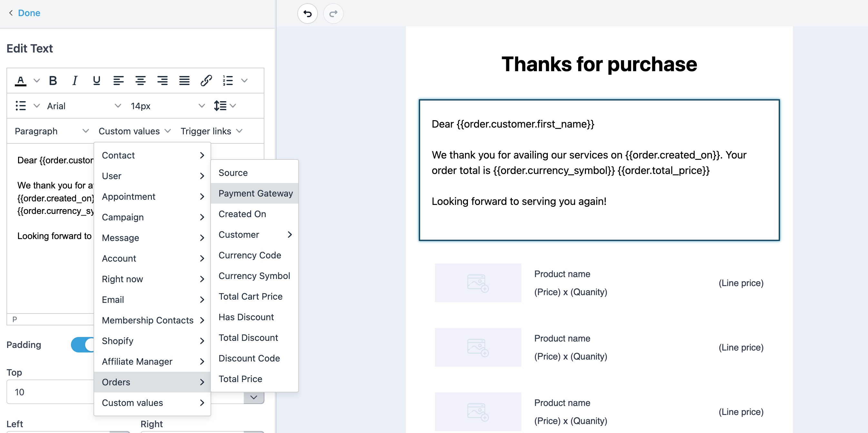Click the undo arrow button
This screenshot has width=868, height=433.
coord(307,14)
